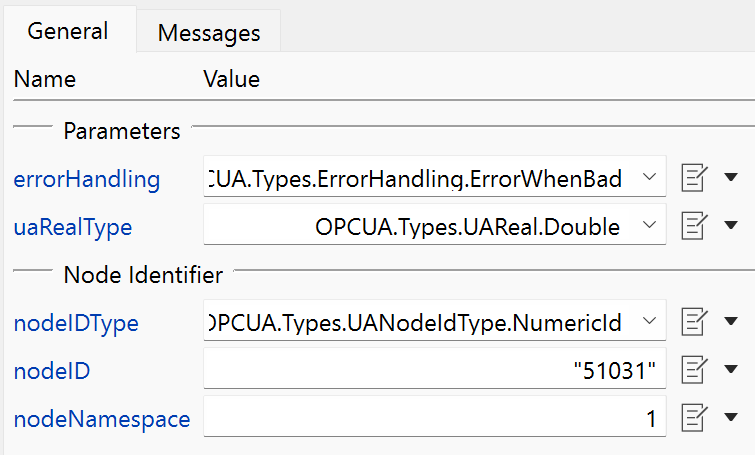This screenshot has height=456, width=756.
Task: Click the black triangle arrow beside nodeNamespace
Action: tap(731, 417)
